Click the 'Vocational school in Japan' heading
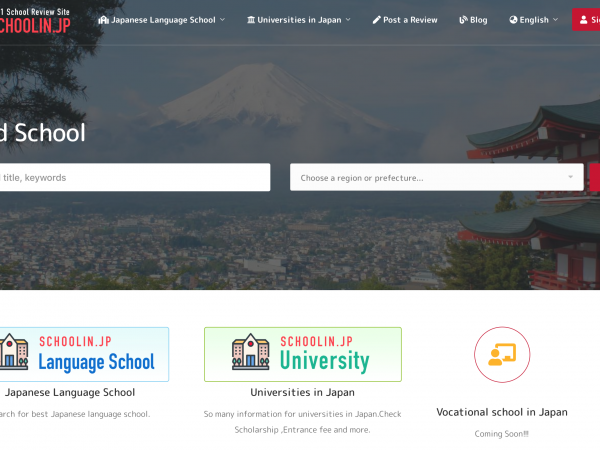600x450 pixels. 501,412
